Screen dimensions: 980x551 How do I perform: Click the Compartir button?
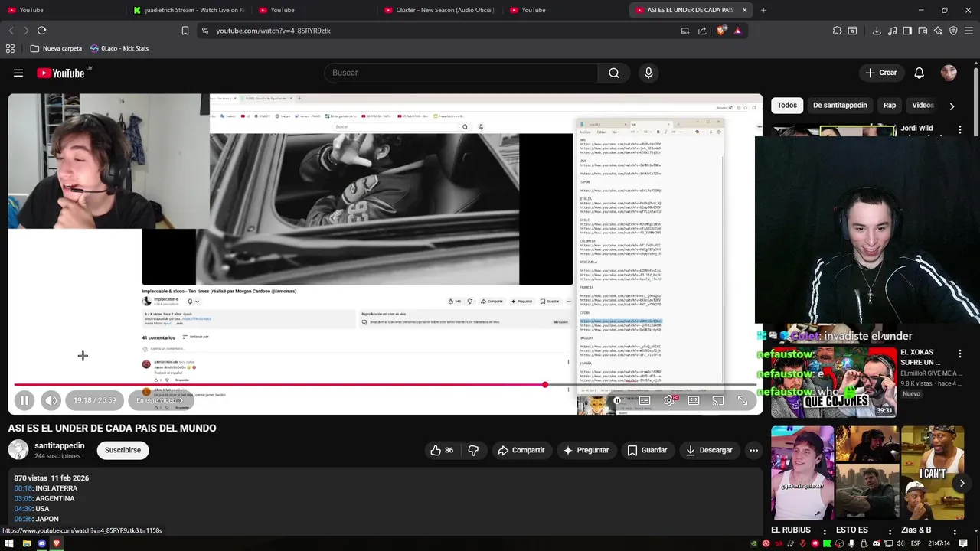pos(521,450)
